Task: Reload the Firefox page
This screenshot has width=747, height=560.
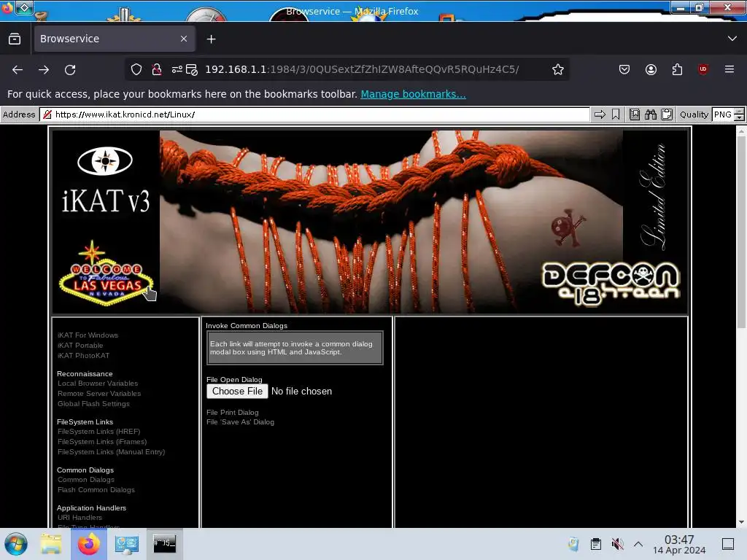Action: pos(70,69)
